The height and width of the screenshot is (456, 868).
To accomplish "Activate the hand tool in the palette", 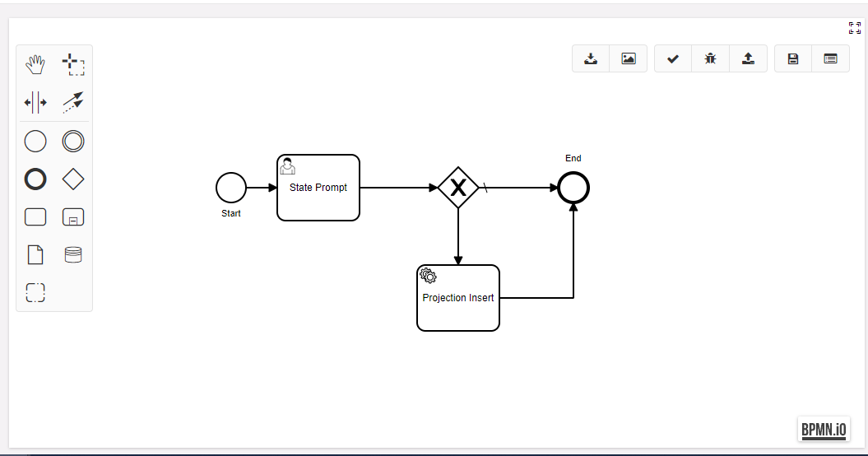I will tap(35, 64).
